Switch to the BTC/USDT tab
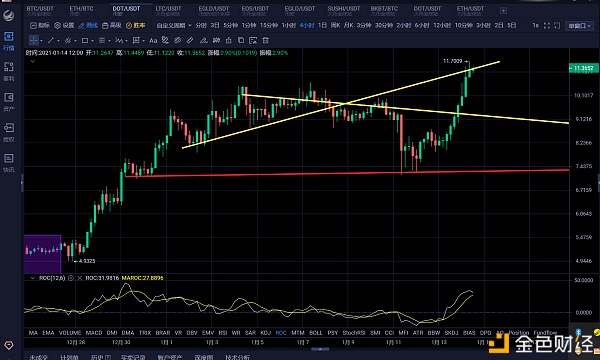The width and height of the screenshot is (600, 360). point(40,11)
